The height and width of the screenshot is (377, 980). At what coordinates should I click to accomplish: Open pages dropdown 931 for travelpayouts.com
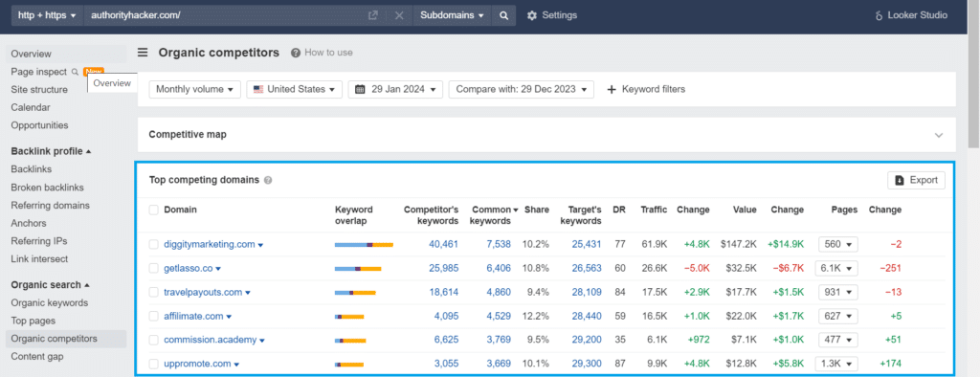coord(838,292)
